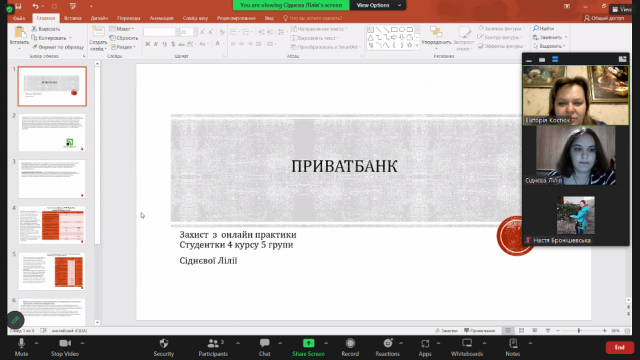
Task: Expand the arrow next to Share Screen
Action: 326,343
